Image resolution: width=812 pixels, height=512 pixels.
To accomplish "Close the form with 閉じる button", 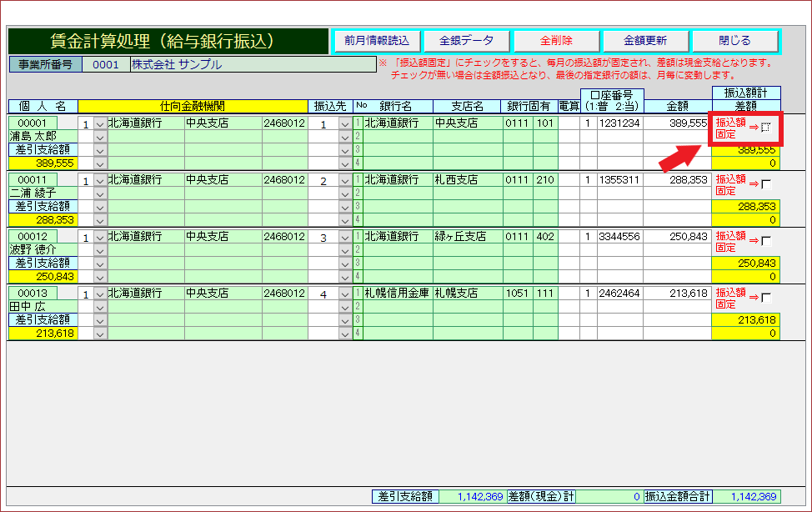I will coord(734,41).
